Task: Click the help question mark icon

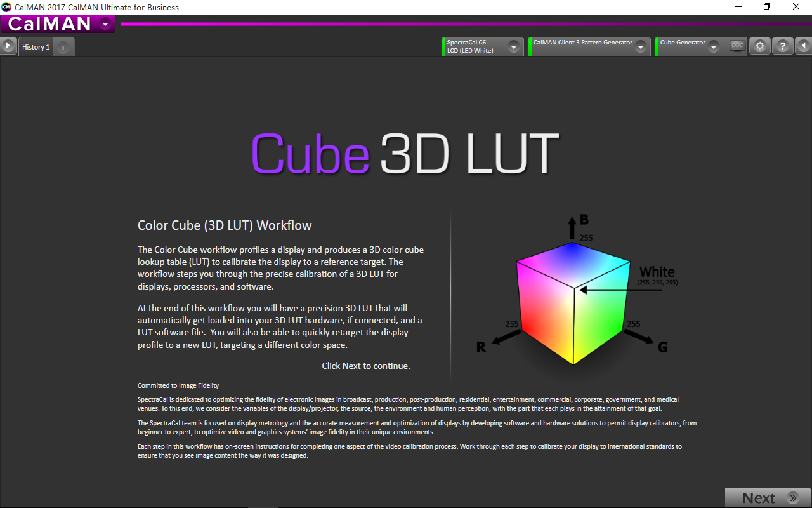Action: point(783,46)
